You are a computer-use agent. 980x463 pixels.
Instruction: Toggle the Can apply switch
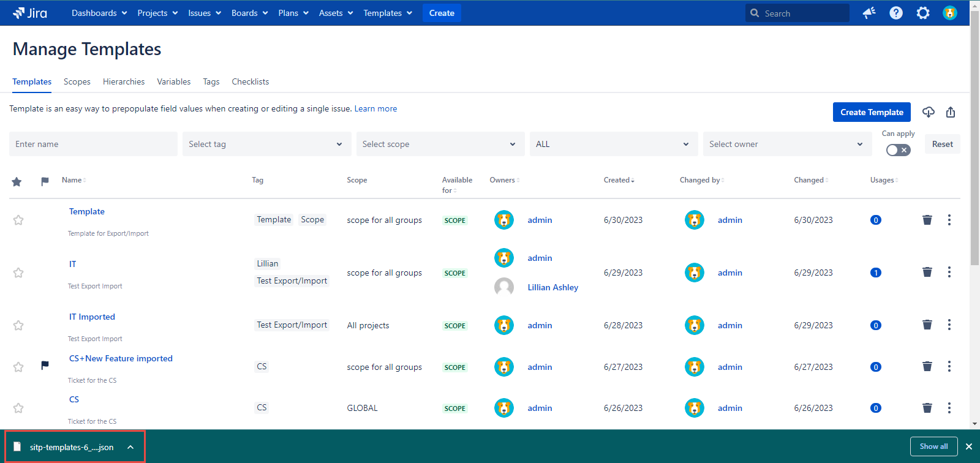[898, 150]
